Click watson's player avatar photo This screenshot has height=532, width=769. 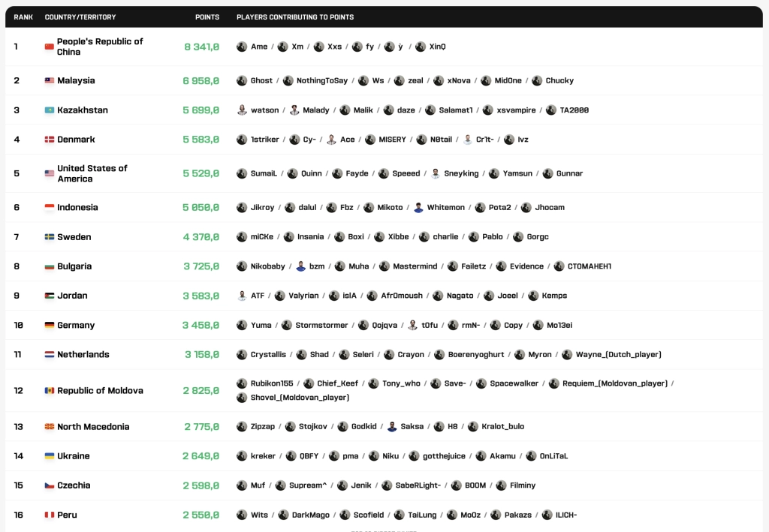click(242, 110)
